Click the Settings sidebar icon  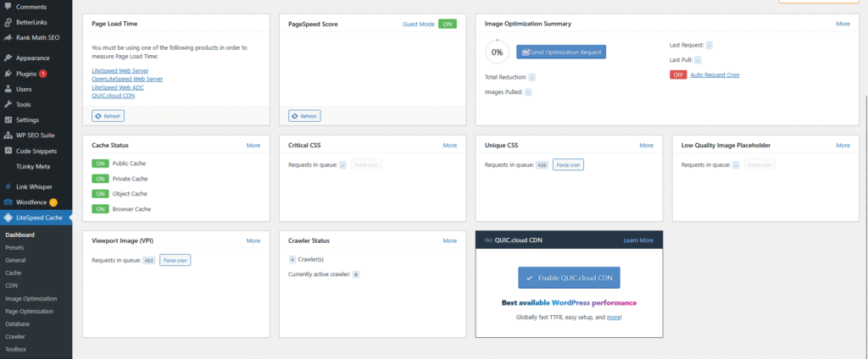[8, 120]
